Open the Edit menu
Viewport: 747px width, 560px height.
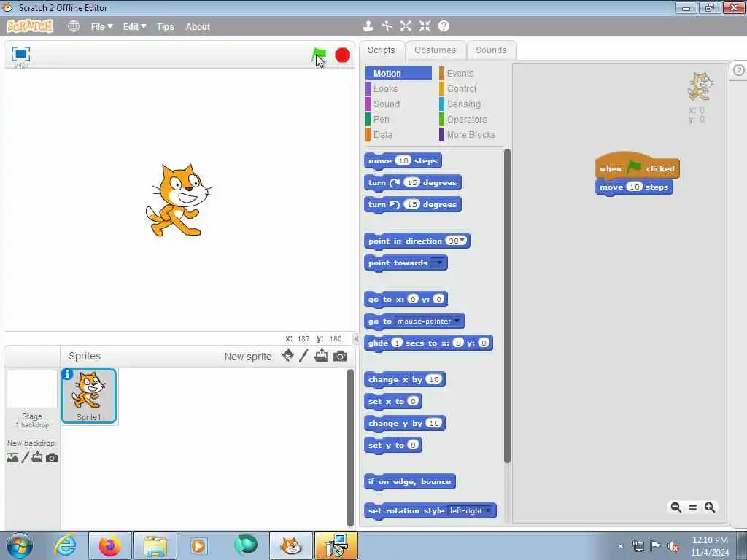134,27
